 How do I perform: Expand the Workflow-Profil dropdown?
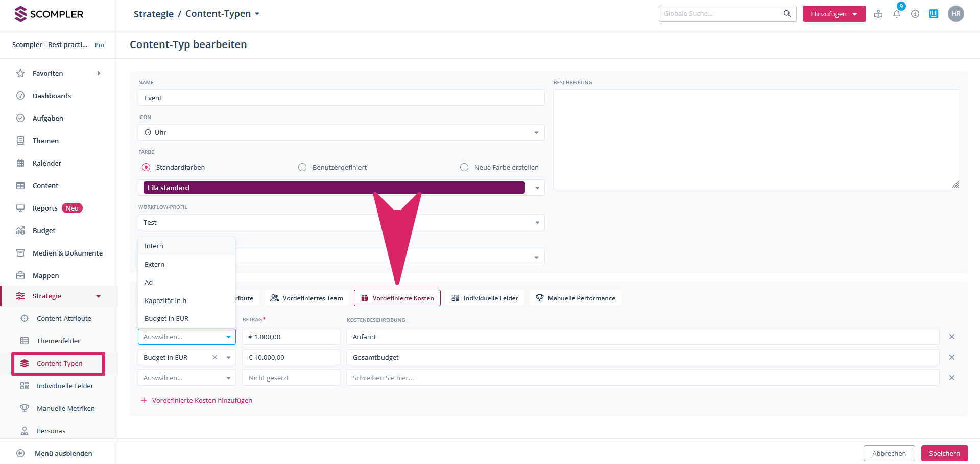pyautogui.click(x=341, y=222)
